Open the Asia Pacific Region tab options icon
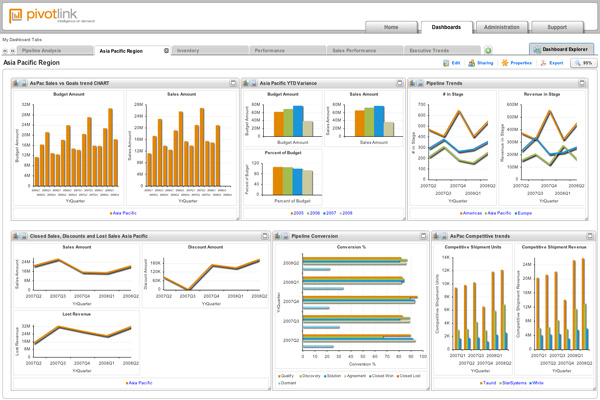The height and width of the screenshot is (400, 600). tap(166, 49)
